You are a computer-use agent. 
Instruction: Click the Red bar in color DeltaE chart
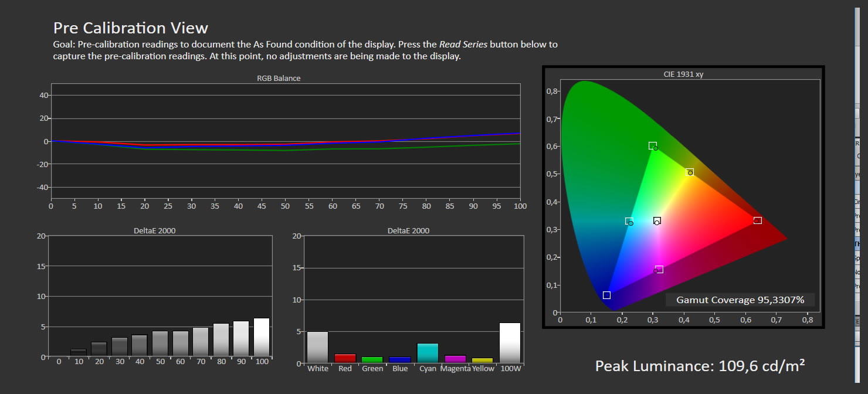[345, 358]
